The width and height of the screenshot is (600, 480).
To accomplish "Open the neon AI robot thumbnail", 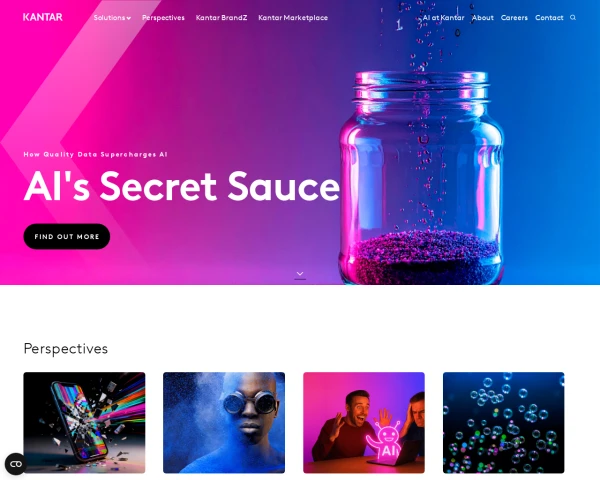I will (x=364, y=423).
